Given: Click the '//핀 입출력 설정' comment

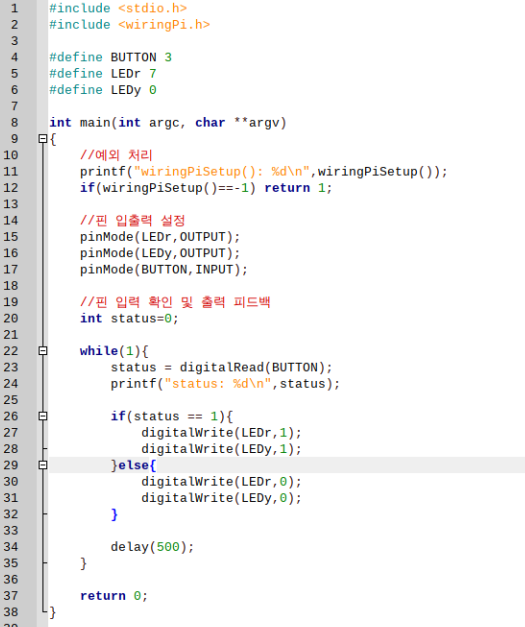Looking at the screenshot, I should pos(132,220).
